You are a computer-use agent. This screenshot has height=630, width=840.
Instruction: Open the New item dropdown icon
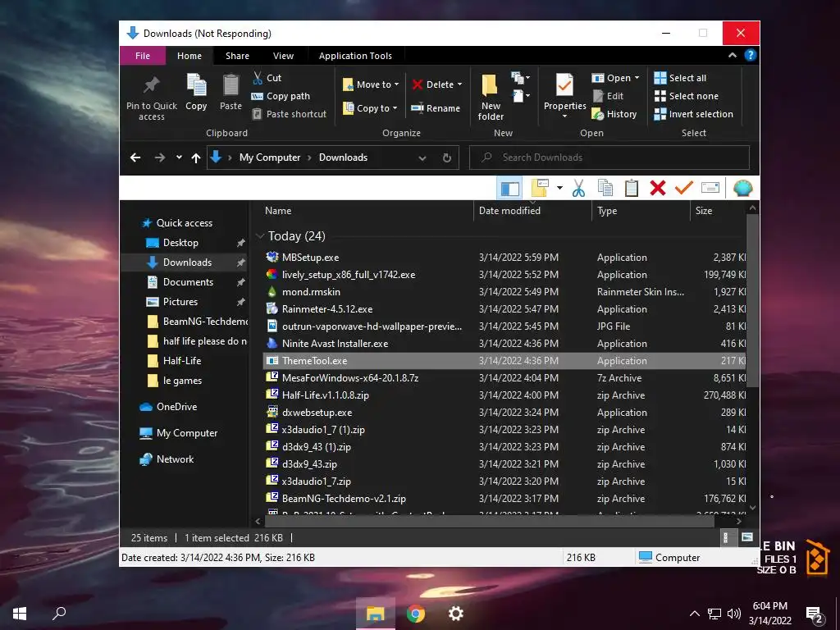[x=520, y=78]
